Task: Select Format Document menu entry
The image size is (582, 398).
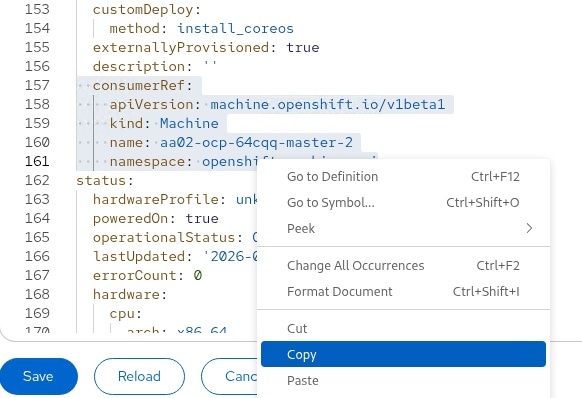Action: [x=403, y=291]
